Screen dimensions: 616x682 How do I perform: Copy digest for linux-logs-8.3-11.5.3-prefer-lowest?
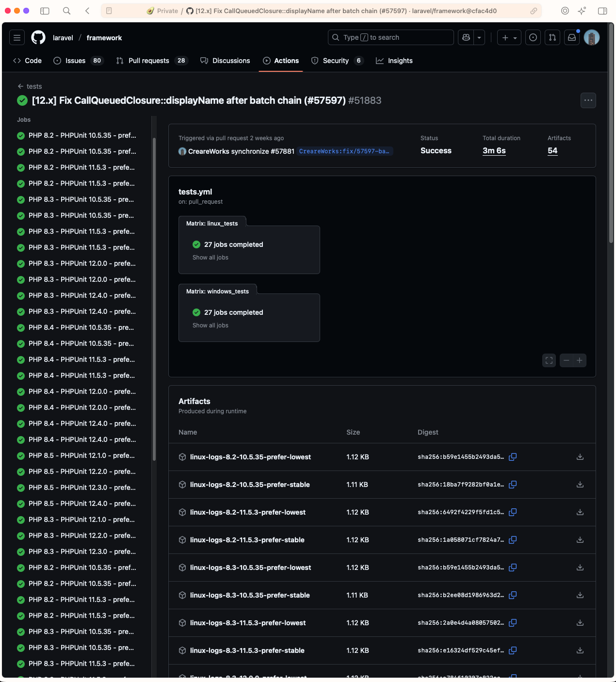tap(513, 623)
